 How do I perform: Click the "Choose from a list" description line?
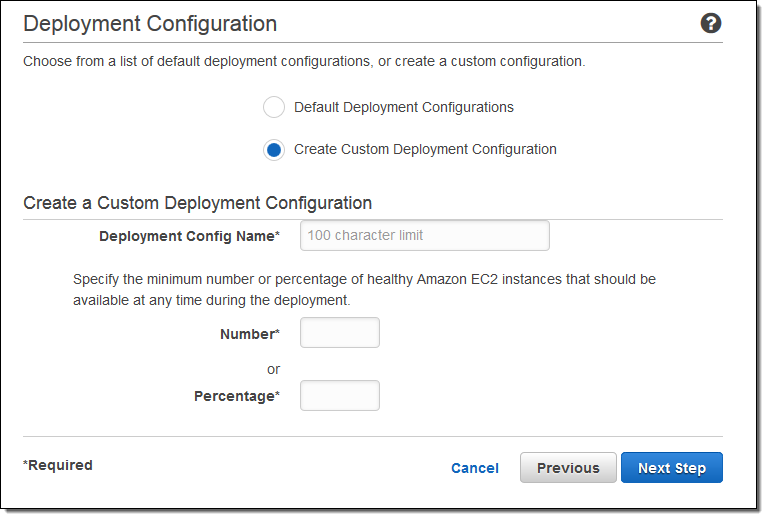pyautogui.click(x=304, y=62)
